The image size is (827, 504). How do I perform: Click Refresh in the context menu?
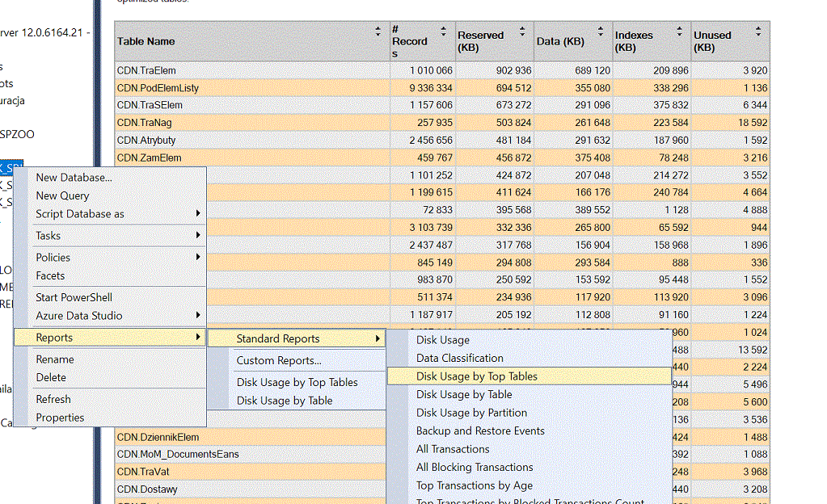(53, 399)
